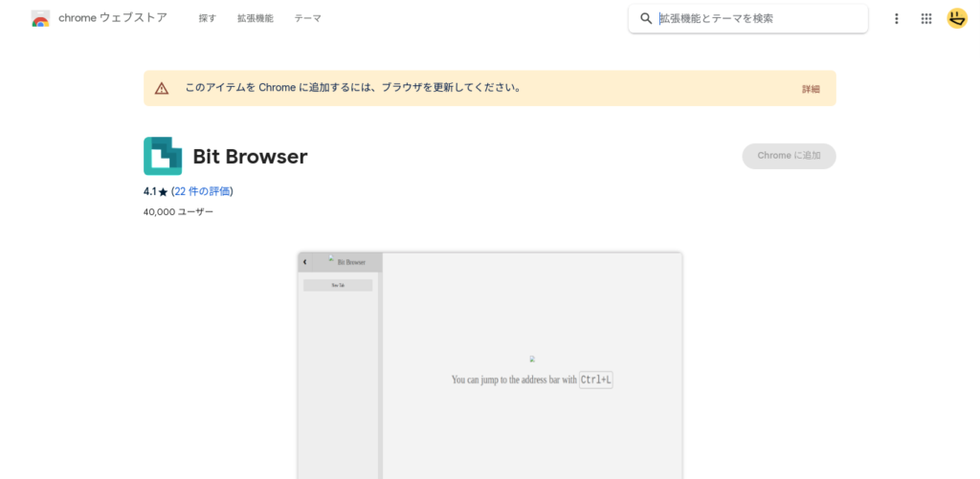The height and width of the screenshot is (479, 980).
Task: Click the chrome ウェブストア title text
Action: [112, 18]
